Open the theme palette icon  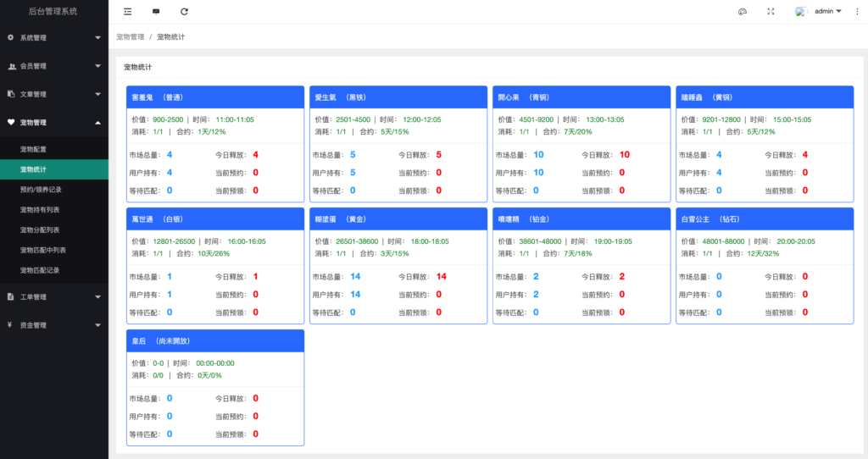pyautogui.click(x=743, y=12)
